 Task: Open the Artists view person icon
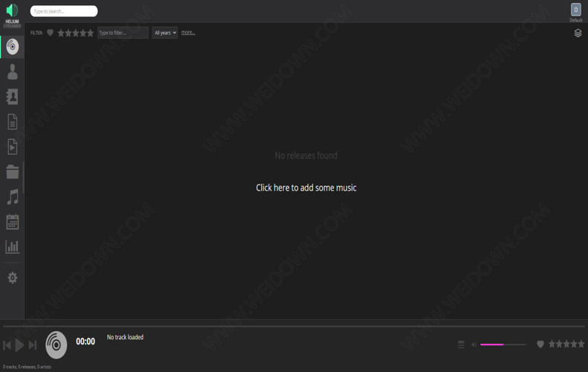pos(13,71)
